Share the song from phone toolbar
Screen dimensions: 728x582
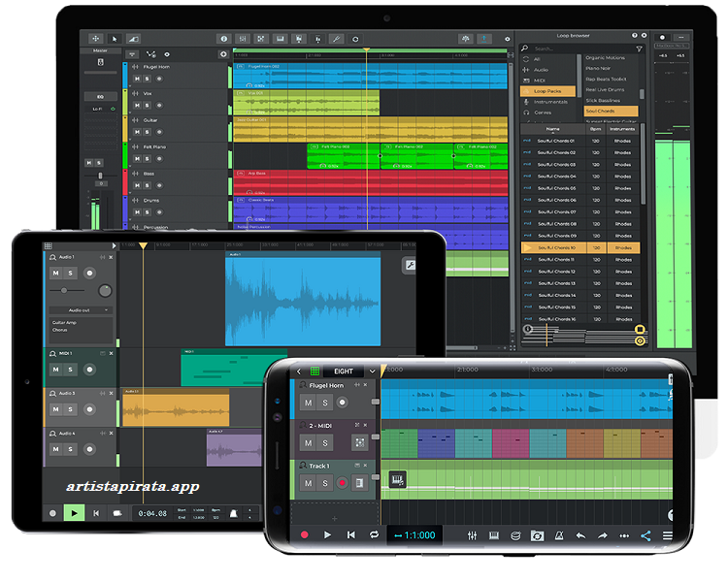pyautogui.click(x=645, y=535)
